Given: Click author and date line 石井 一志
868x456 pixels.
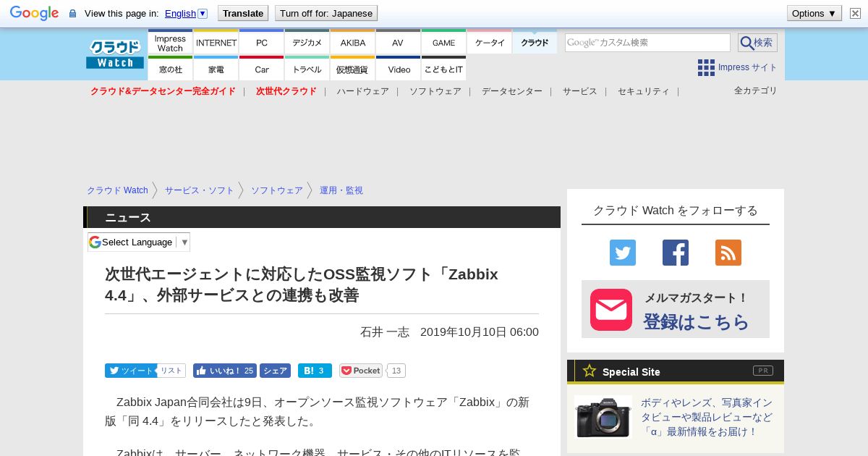Looking at the screenshot, I should [x=449, y=332].
